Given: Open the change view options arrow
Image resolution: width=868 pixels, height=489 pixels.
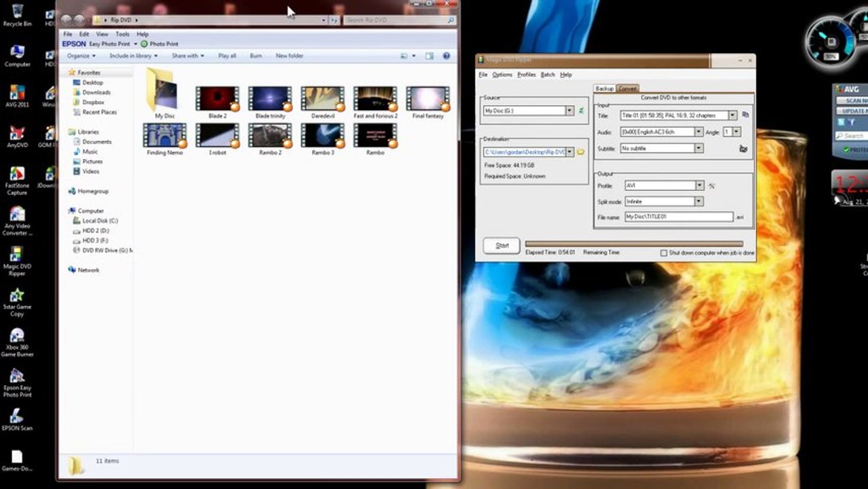Looking at the screenshot, I should (413, 56).
